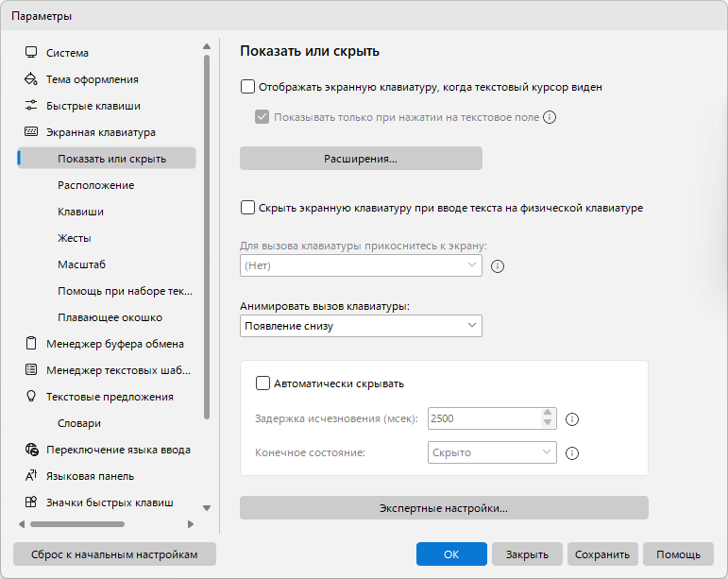Image resolution: width=728 pixels, height=579 pixels.
Task: Click the Тема оформления paint bucket icon
Action: click(x=31, y=79)
